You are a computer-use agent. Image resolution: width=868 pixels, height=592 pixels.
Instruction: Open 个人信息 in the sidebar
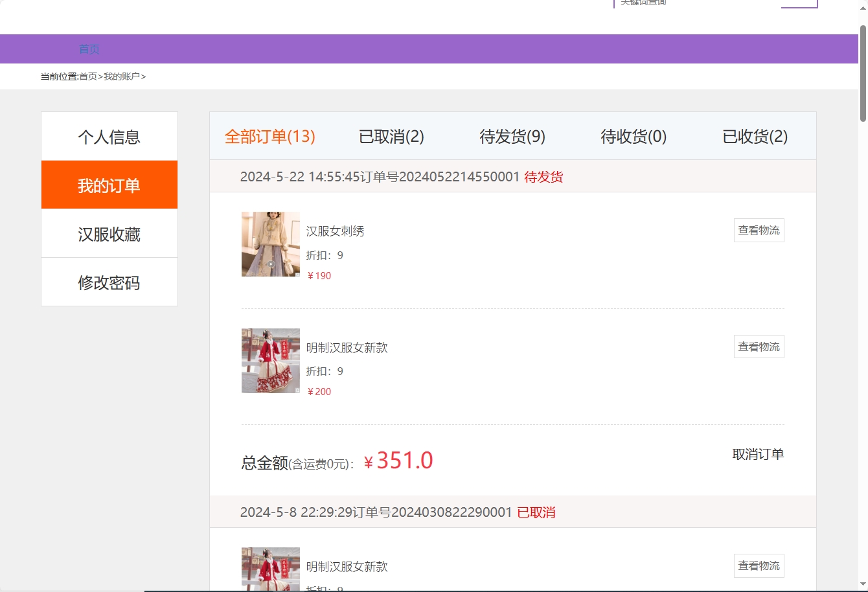(x=109, y=136)
